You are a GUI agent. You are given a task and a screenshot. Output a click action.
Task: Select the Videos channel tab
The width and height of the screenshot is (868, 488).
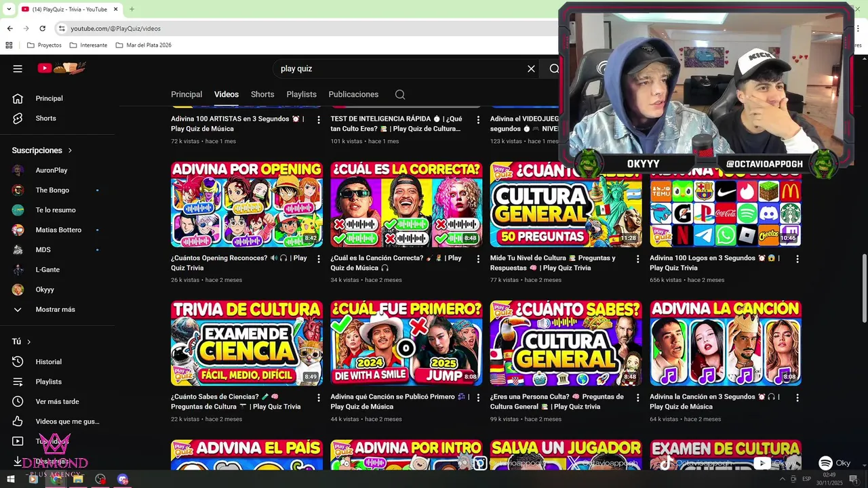tap(226, 94)
